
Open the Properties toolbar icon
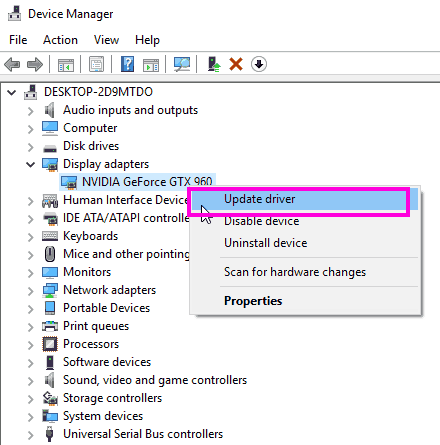96,64
